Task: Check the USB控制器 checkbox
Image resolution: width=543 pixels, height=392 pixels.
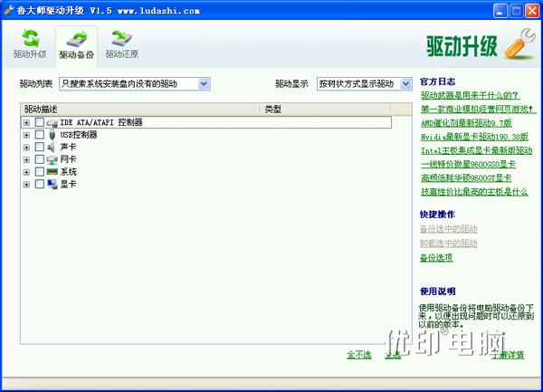Action: [40, 135]
